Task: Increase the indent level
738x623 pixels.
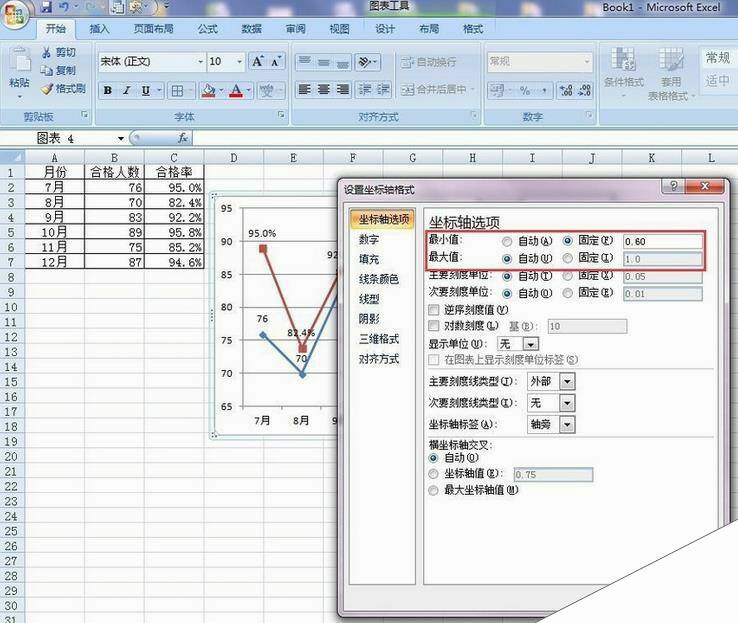Action: [383, 89]
